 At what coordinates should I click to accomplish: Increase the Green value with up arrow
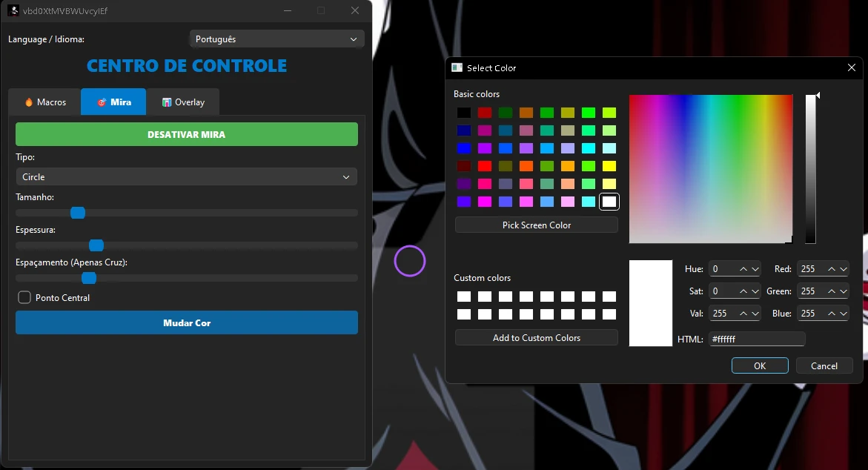coord(832,291)
